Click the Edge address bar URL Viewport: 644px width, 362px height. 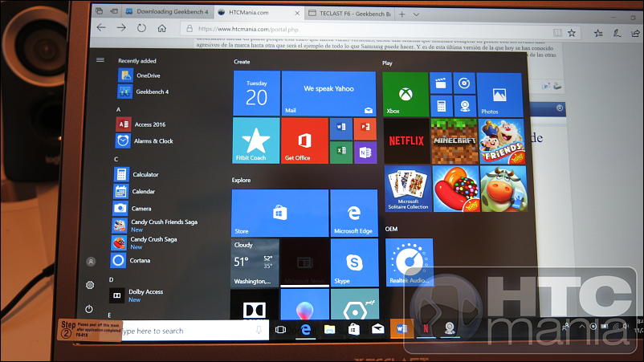248,29
